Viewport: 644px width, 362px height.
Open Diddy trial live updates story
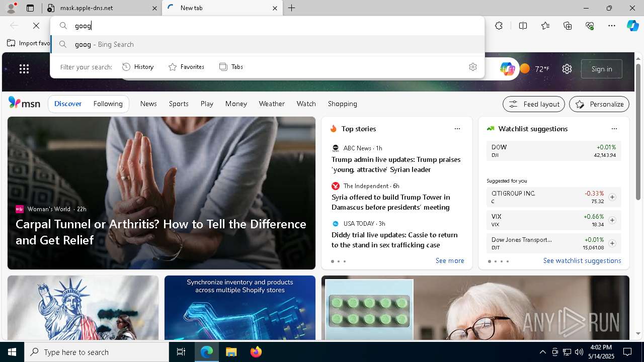click(395, 240)
